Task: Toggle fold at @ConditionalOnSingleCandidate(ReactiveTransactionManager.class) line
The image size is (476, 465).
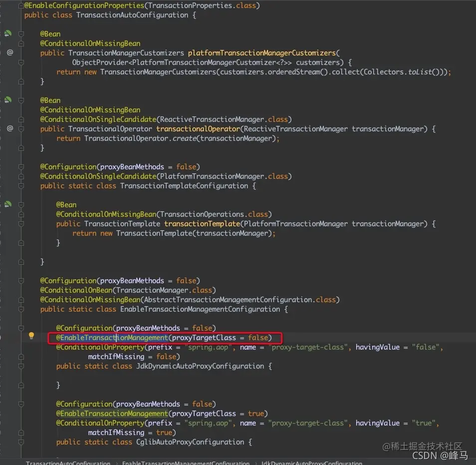Action: click(21, 119)
